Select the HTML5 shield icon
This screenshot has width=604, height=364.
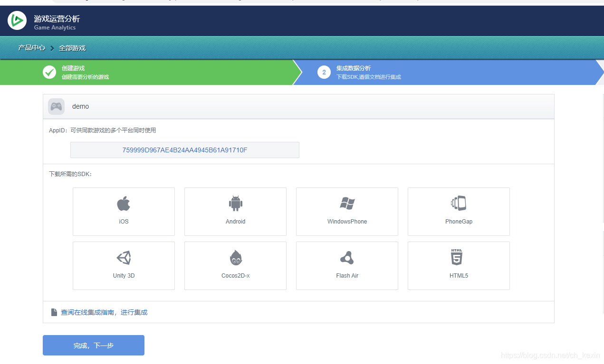click(x=457, y=257)
